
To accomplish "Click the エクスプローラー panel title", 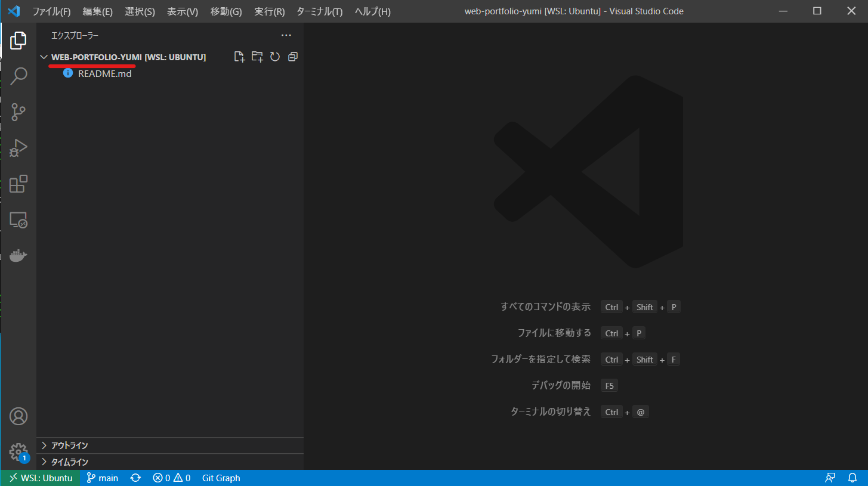I will click(x=75, y=36).
